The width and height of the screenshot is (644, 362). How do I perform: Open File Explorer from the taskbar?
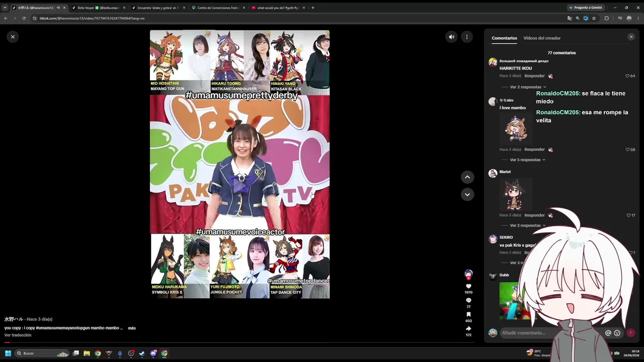click(87, 353)
